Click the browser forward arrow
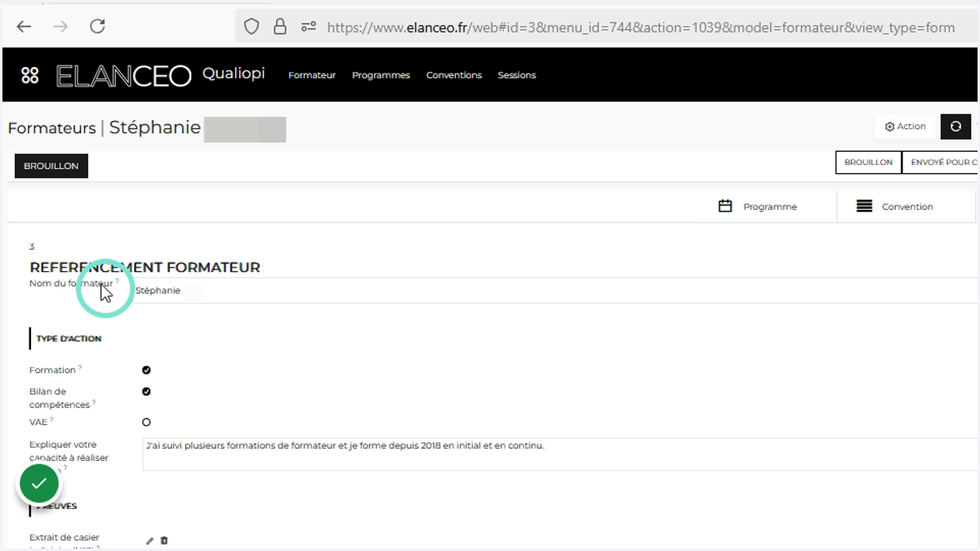 (60, 27)
